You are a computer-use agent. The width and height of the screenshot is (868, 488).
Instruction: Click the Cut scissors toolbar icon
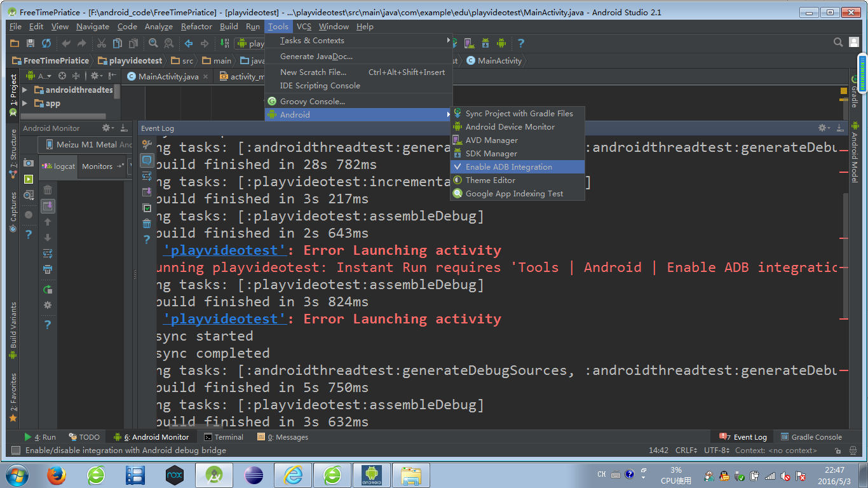tap(101, 43)
